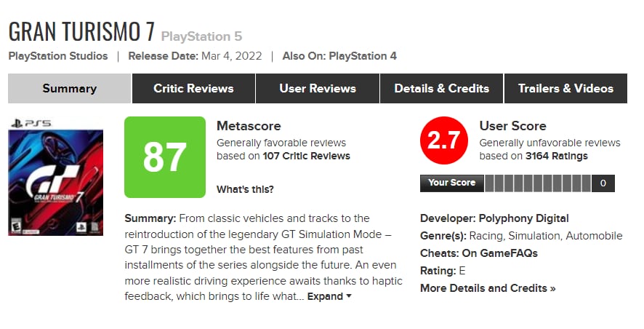Set a rating on Your Score bar
Viewport: 644px width, 329px height.
[x=538, y=183]
